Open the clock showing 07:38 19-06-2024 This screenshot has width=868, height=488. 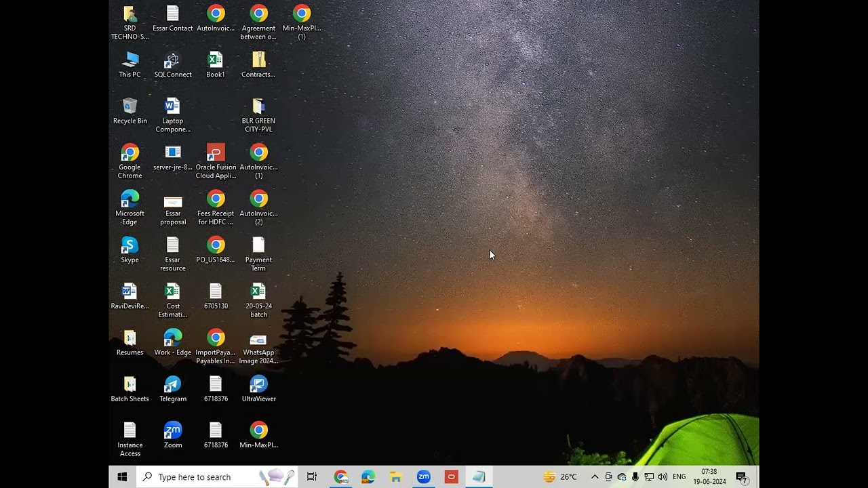point(709,477)
